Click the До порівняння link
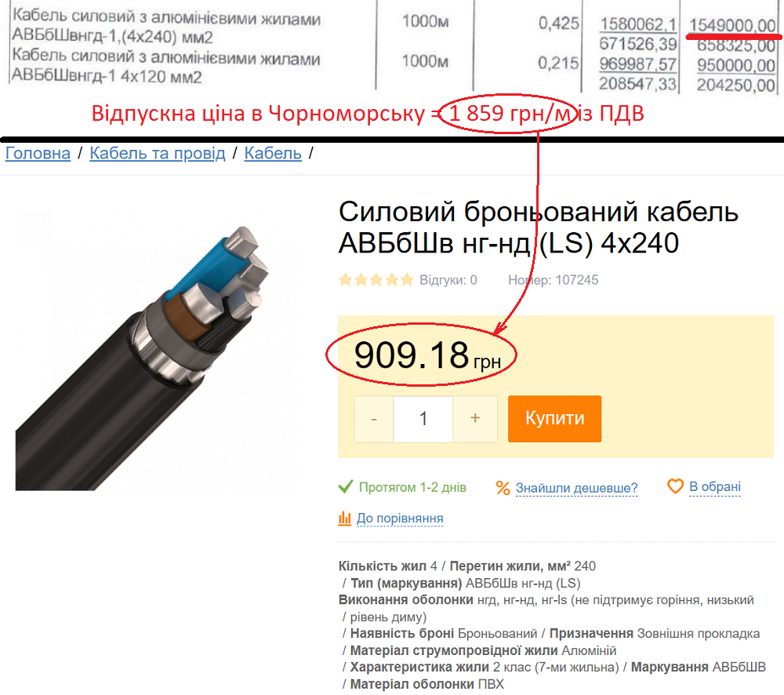This screenshot has width=784, height=695. [x=400, y=519]
